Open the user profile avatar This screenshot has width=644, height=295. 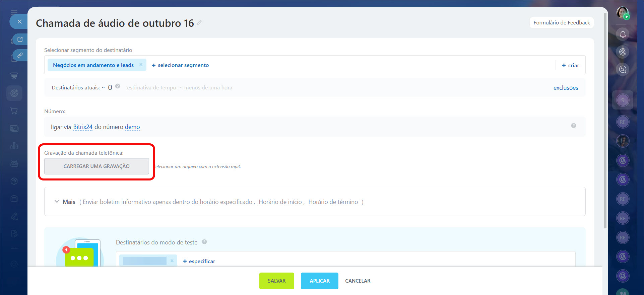click(623, 13)
